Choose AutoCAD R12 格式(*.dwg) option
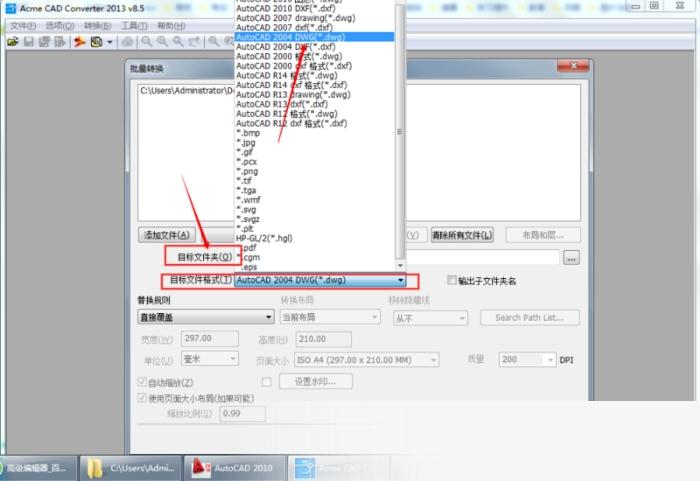Image resolution: width=700 pixels, height=481 pixels. click(x=314, y=114)
